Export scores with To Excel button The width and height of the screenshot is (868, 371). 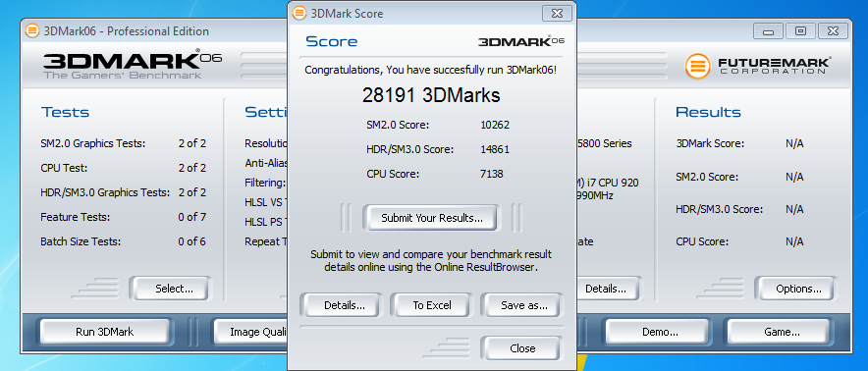pyautogui.click(x=432, y=305)
